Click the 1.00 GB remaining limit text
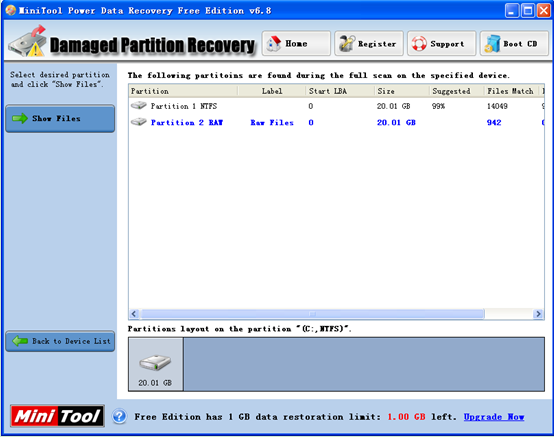The width and height of the screenshot is (554, 437). coord(406,417)
